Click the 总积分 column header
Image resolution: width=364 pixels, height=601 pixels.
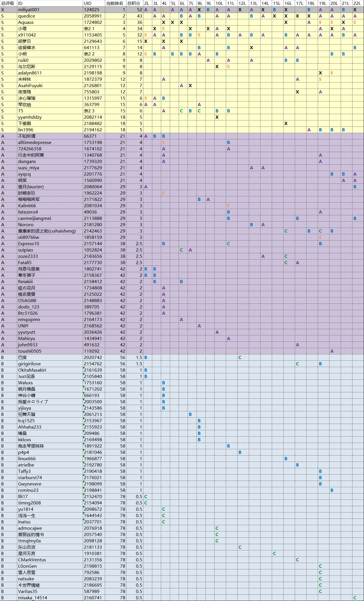(134, 3)
